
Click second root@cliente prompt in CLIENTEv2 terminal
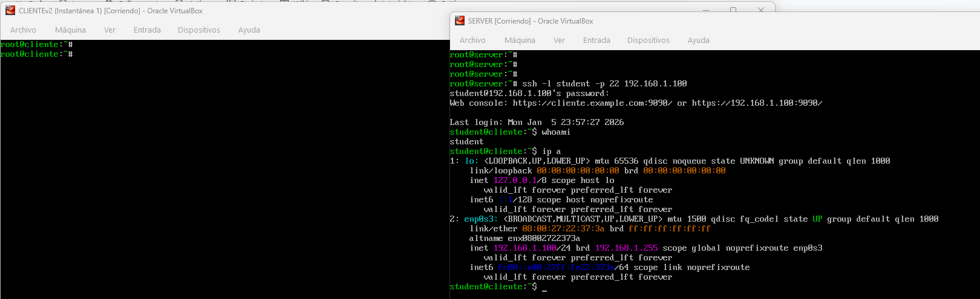tap(36, 54)
